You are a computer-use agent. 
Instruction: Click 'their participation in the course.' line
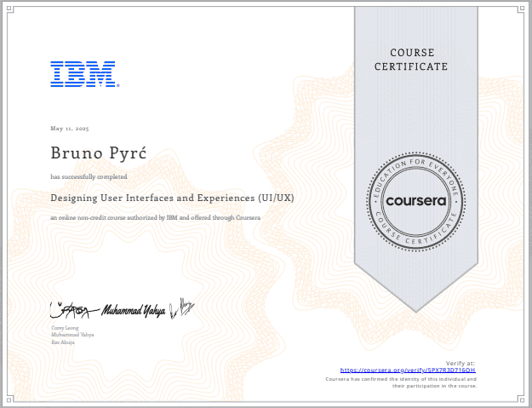click(x=435, y=386)
